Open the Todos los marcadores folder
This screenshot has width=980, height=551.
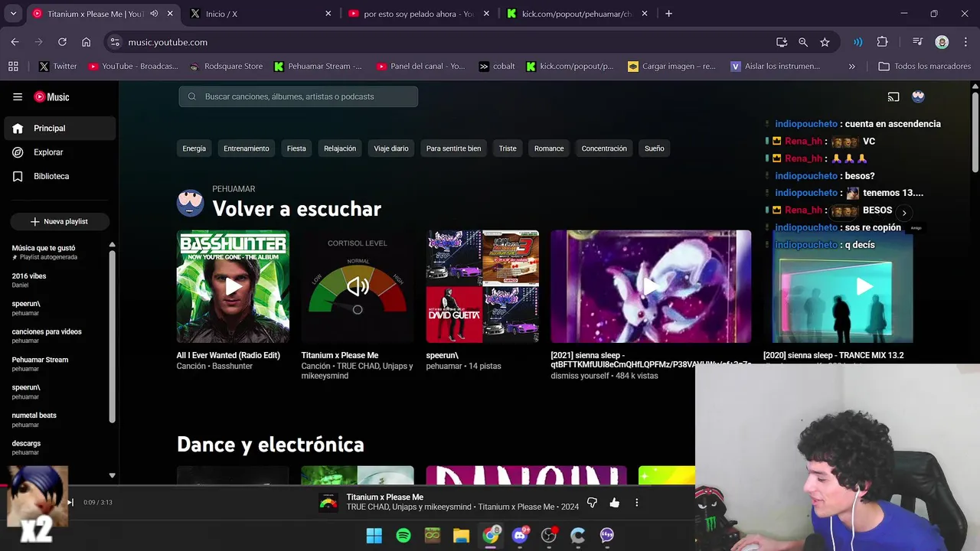[x=924, y=67]
